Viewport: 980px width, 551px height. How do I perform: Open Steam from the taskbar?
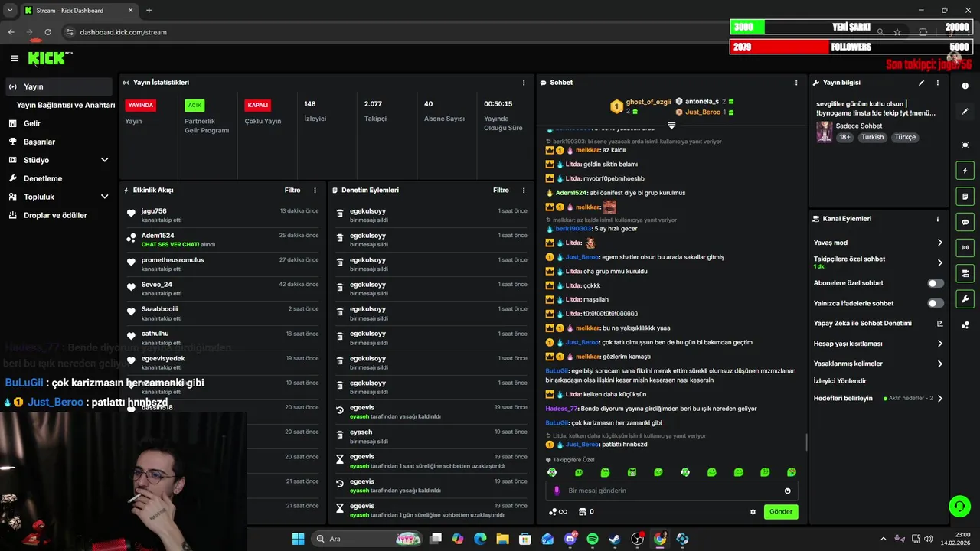point(615,539)
